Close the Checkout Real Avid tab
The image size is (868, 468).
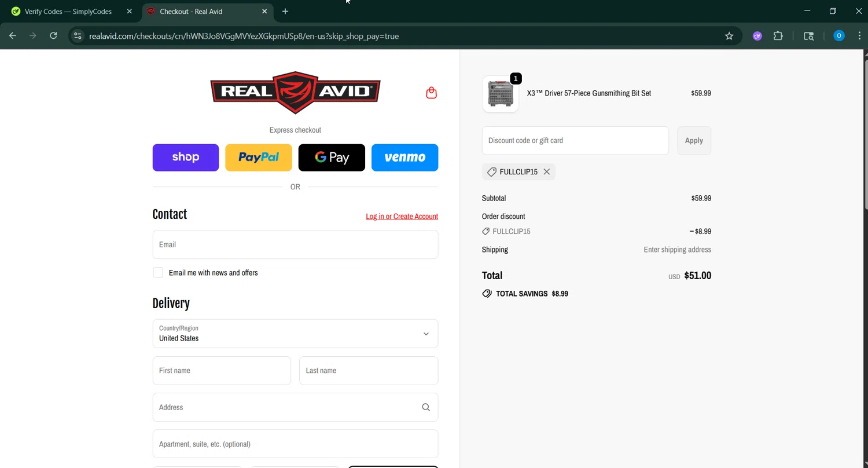click(x=264, y=11)
